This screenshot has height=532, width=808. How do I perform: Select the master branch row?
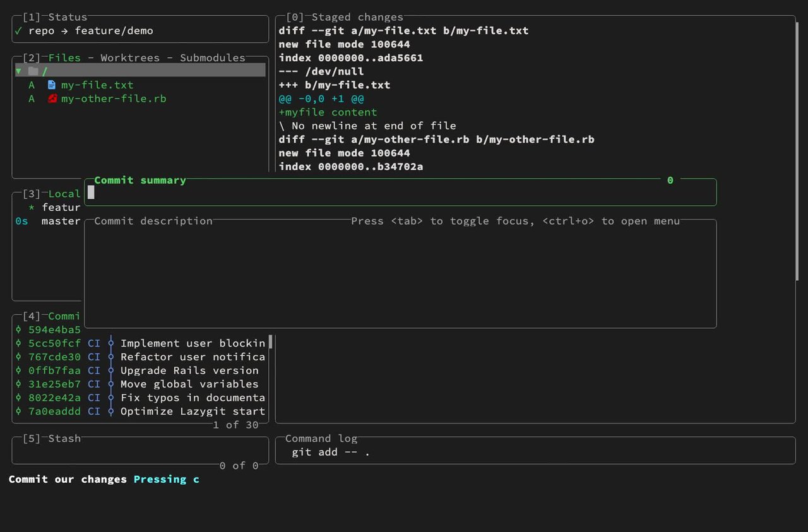(48, 221)
